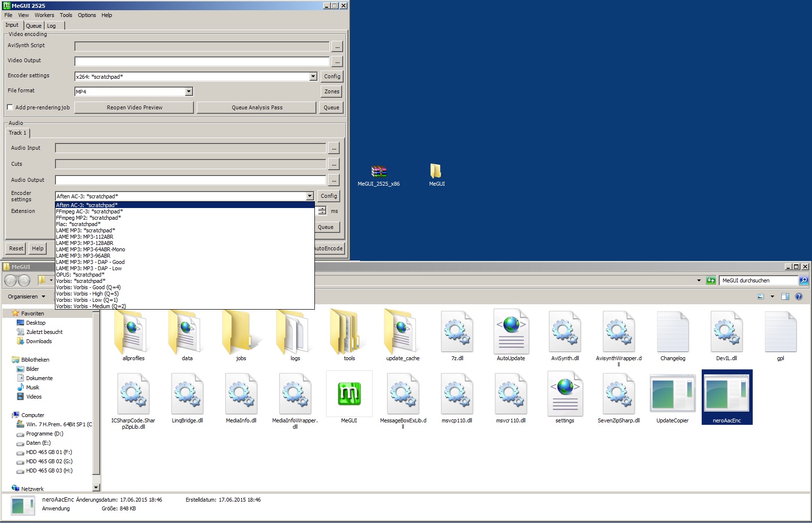Image resolution: width=812 pixels, height=523 pixels.
Task: Select Programme (D:) drive in sidebar
Action: point(45,434)
